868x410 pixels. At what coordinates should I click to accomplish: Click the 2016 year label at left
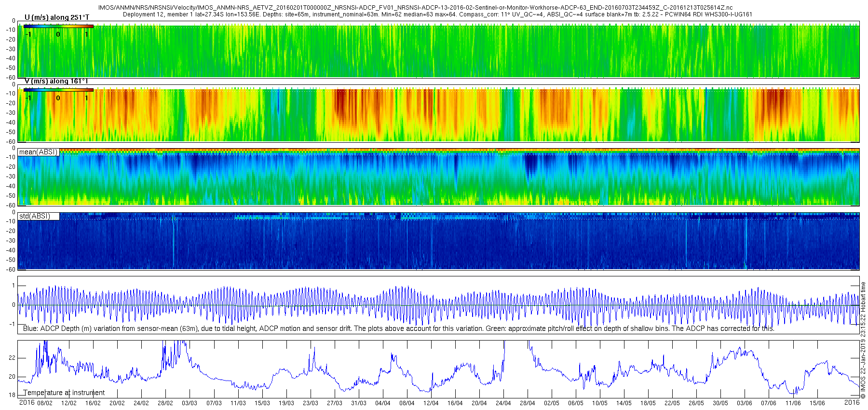(27, 402)
